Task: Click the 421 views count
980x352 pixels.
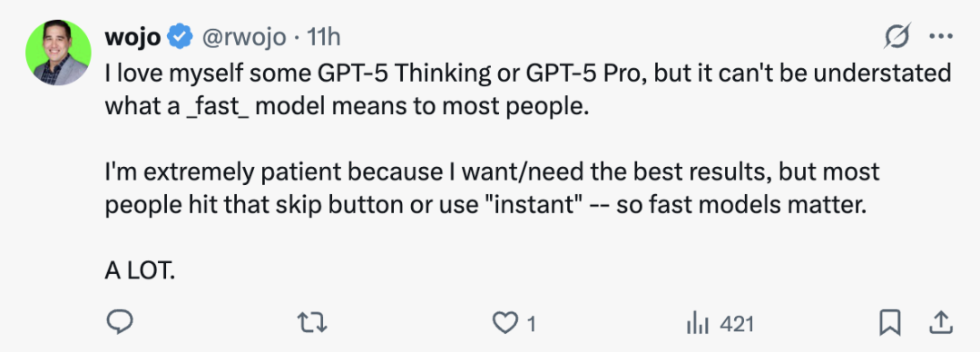Action: tap(737, 324)
